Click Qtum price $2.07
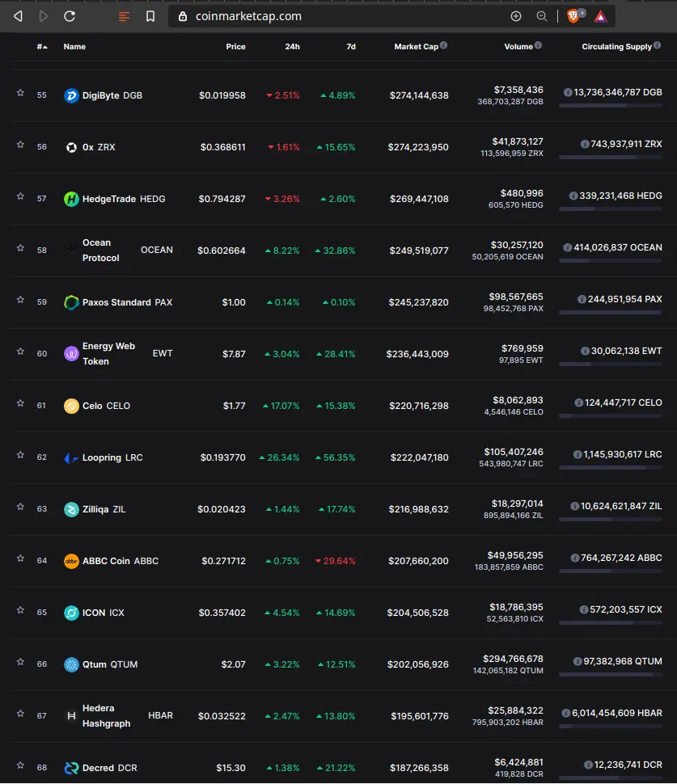This screenshot has width=677, height=784. (233, 664)
